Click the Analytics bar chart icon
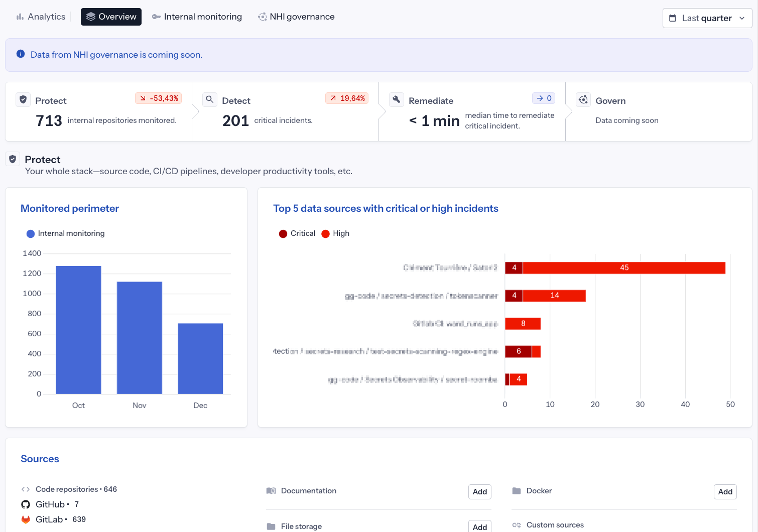Image resolution: width=758 pixels, height=532 pixels. point(20,17)
